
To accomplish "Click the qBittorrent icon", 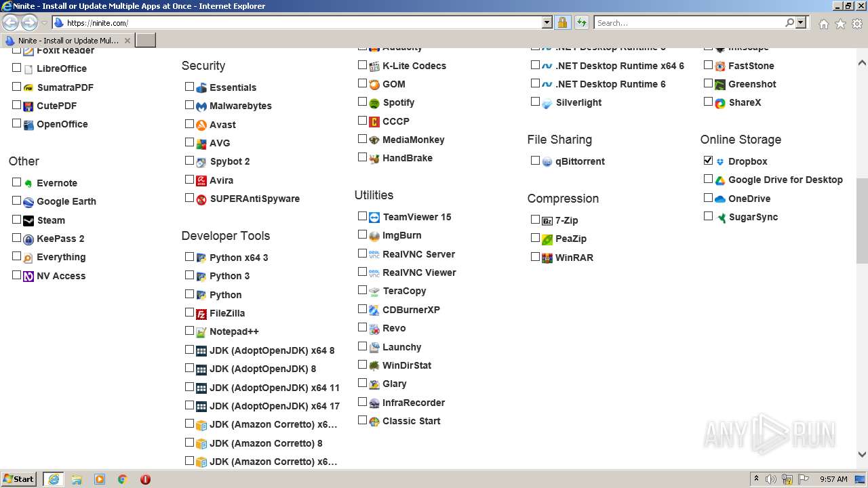I will click(547, 162).
